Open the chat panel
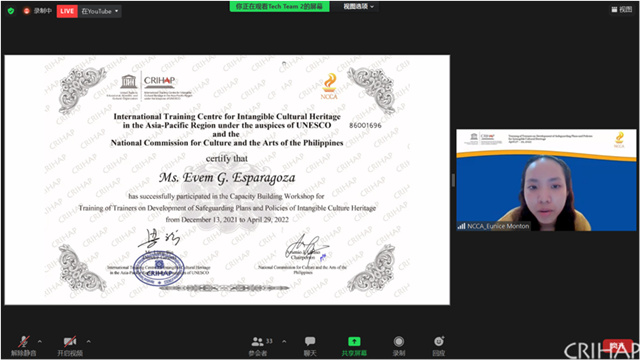640x360 pixels. [310, 345]
